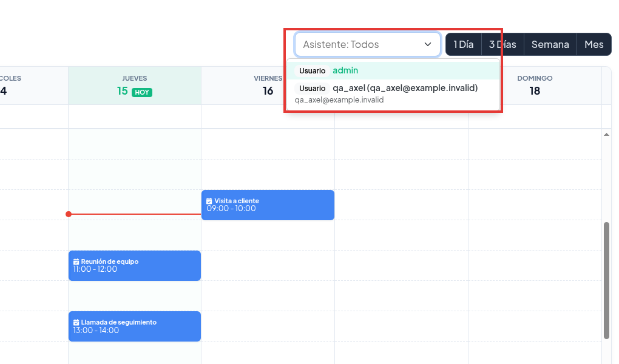This screenshot has height=364, width=619.
Task: Click the Asistente dropdown chevron arrow
Action: [x=428, y=44]
